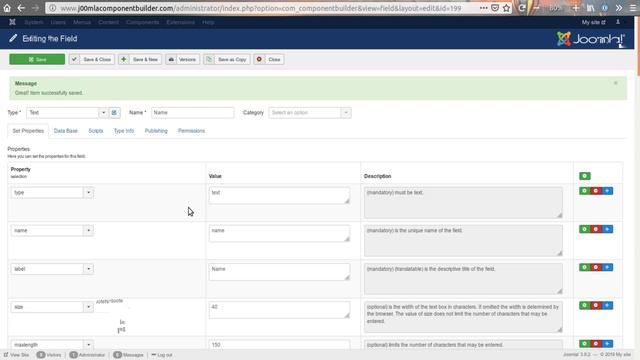This screenshot has width=640, height=360.
Task: Open the My site link
Action: point(593,22)
